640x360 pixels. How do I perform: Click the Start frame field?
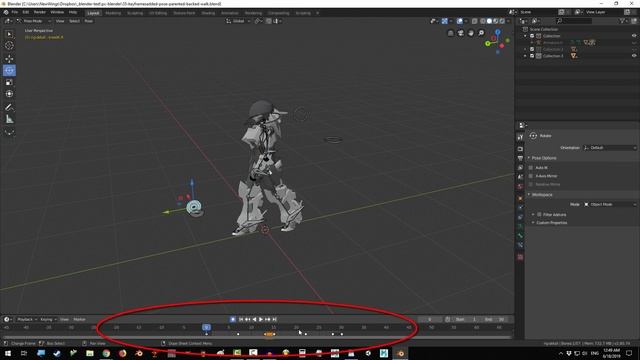467,319
